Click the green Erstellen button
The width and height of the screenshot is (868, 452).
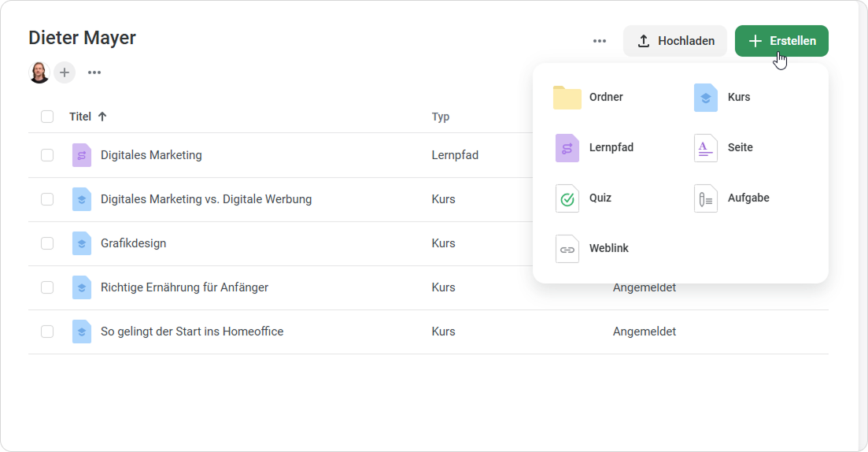pos(781,41)
